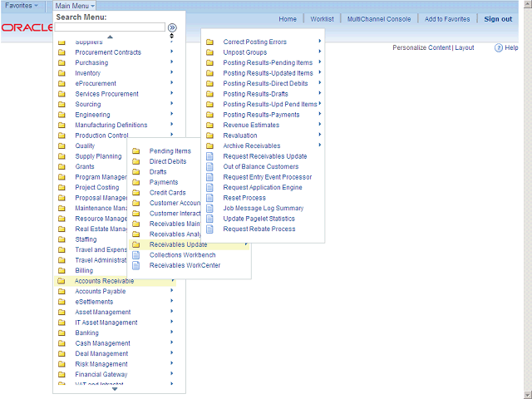
Task: Click the Sign out link
Action: (x=498, y=19)
